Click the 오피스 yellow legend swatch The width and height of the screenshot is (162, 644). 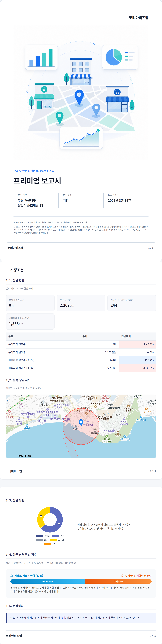click(x=54, y=540)
